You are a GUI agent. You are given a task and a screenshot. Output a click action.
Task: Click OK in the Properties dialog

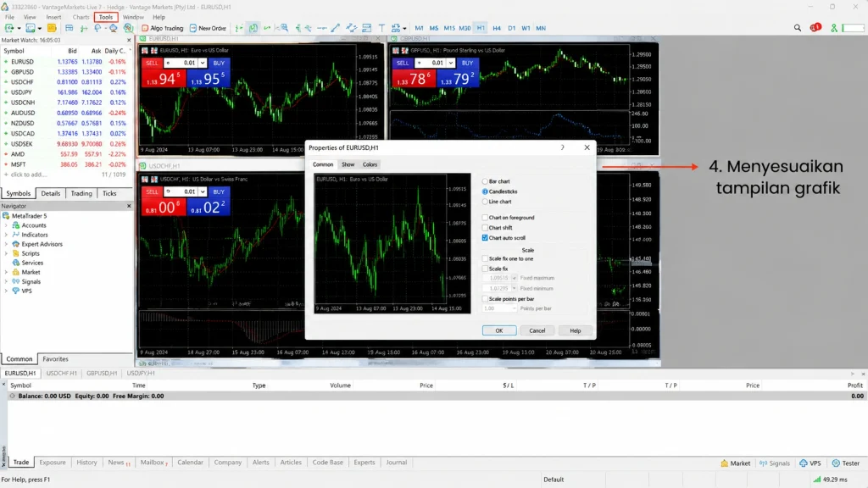point(498,330)
